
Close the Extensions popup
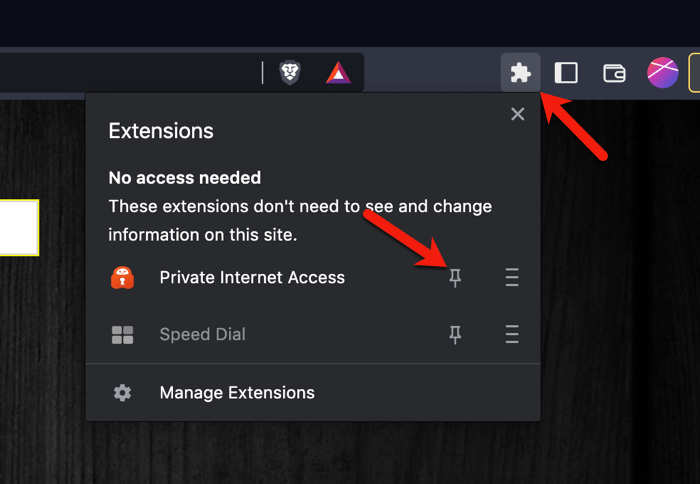click(517, 114)
